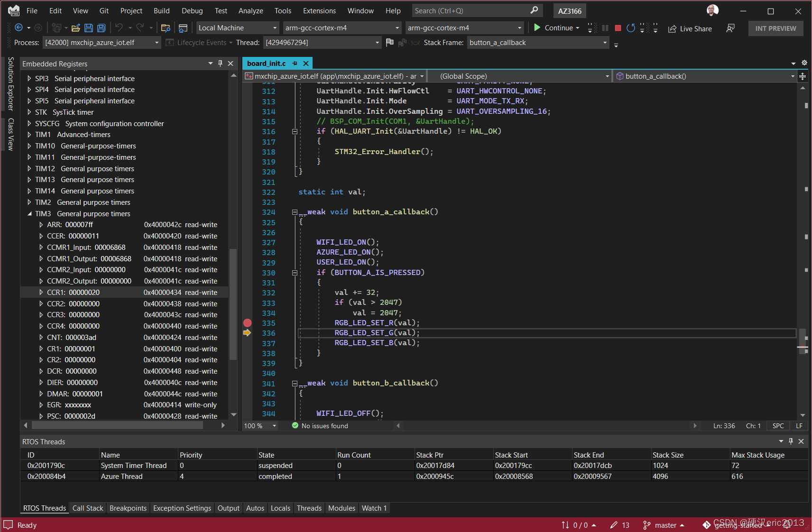This screenshot has height=532, width=812.
Task: Expand the SYSCFG register group
Action: point(29,124)
